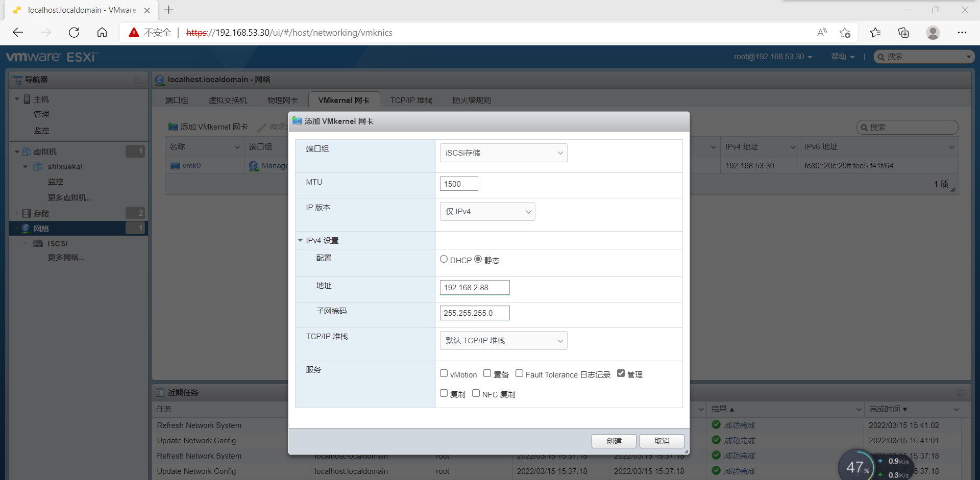Click the VMware ESXi logo
This screenshot has width=980, height=480.
(x=52, y=57)
